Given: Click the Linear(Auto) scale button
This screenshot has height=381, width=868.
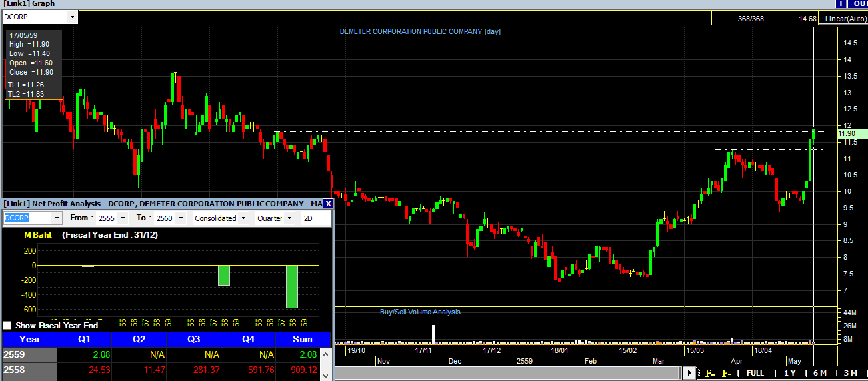Looking at the screenshot, I should 845,19.
